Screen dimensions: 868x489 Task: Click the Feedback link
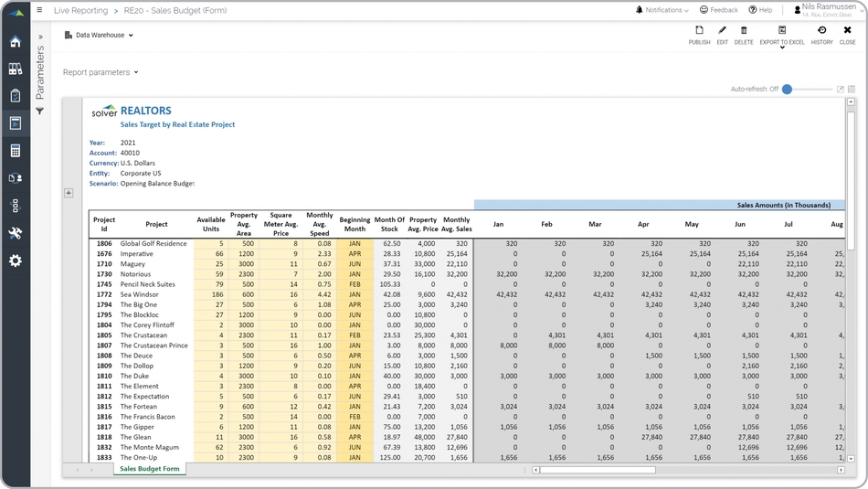coord(719,10)
